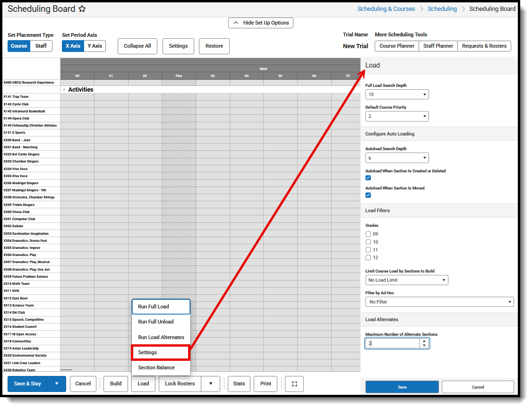Navigate to the Scheduling breadcrumb link
Image resolution: width=532 pixels, height=409 pixels.
442,9
